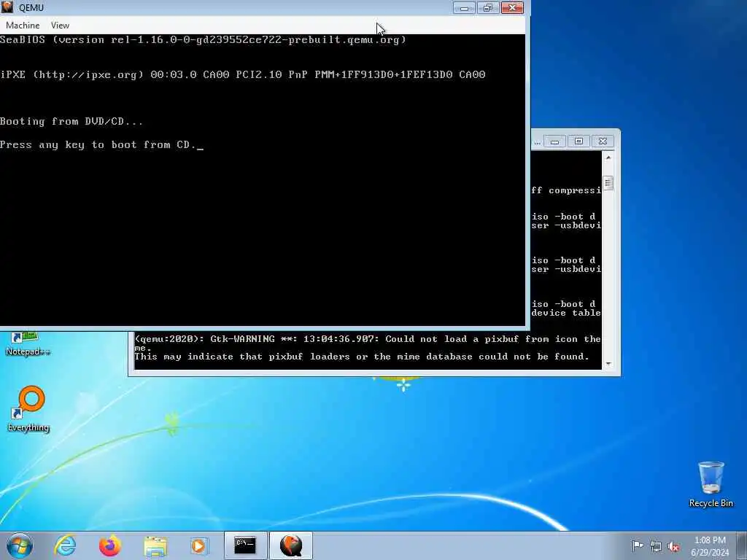Click the muted volume tray icon
Screen dimensions: 747x560
(673, 546)
